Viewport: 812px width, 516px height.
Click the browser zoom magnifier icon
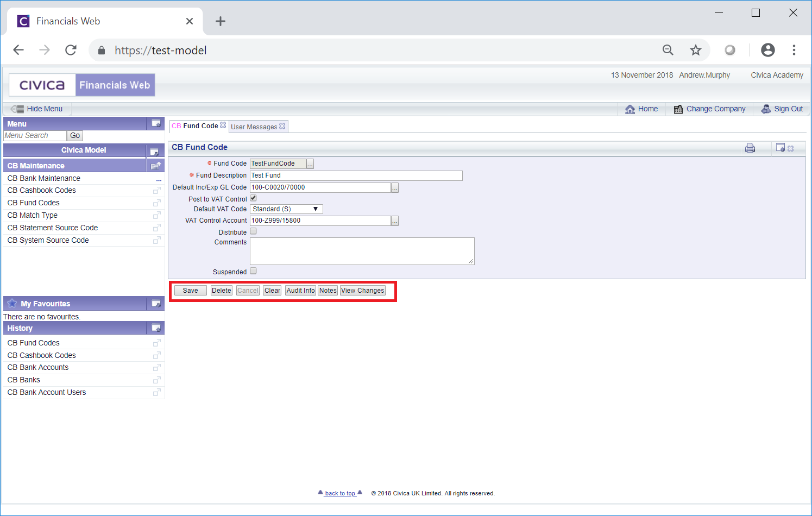[x=668, y=51]
